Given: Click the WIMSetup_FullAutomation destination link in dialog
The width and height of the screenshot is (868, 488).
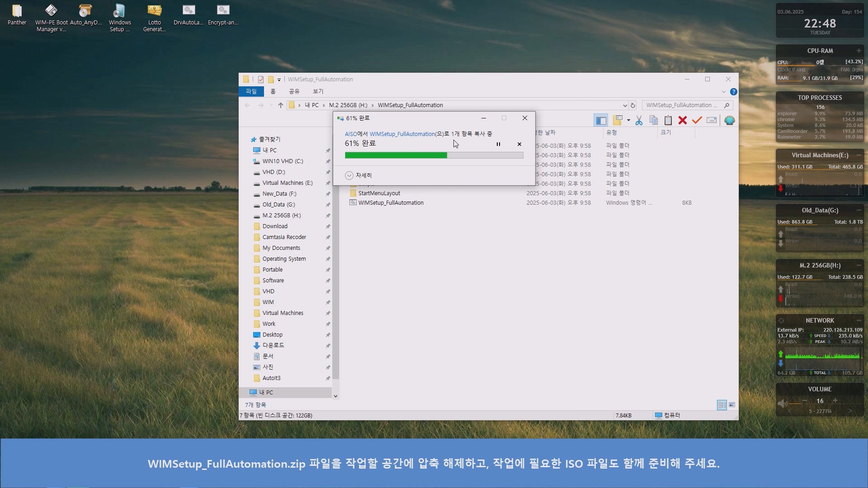Looking at the screenshot, I should click(402, 134).
